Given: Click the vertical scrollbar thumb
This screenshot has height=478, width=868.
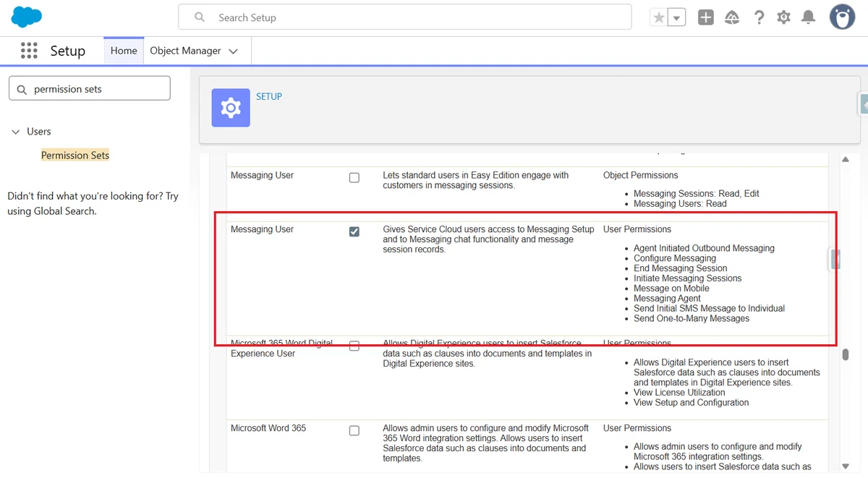Looking at the screenshot, I should (845, 354).
